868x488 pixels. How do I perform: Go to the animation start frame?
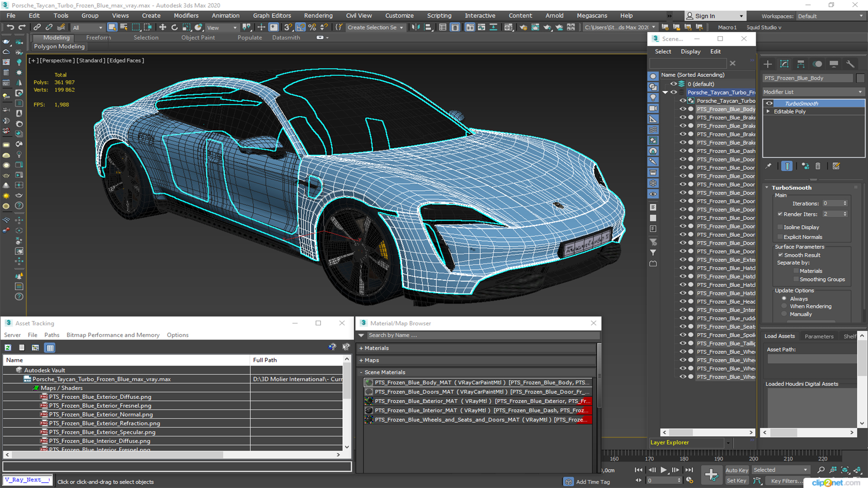(638, 470)
